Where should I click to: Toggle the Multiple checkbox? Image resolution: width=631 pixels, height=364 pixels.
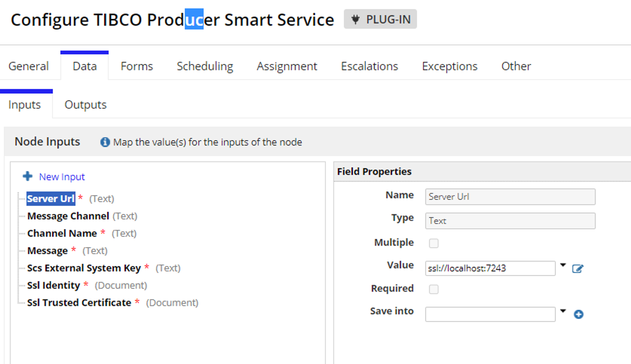pos(434,243)
